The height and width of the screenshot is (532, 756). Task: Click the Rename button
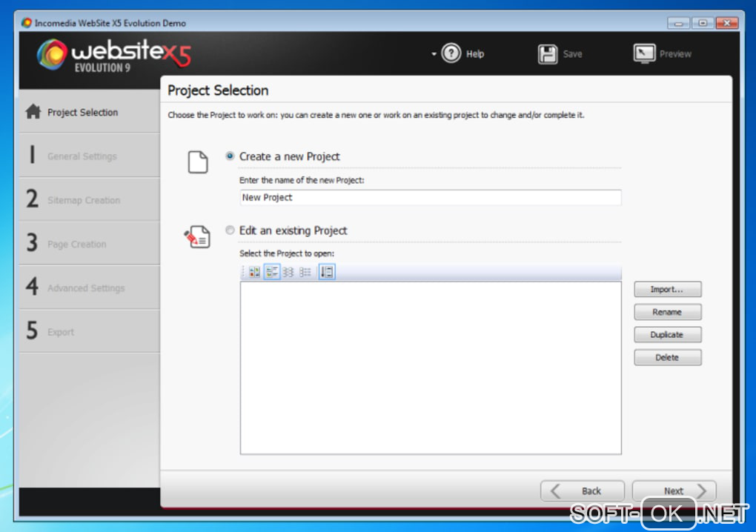click(668, 312)
